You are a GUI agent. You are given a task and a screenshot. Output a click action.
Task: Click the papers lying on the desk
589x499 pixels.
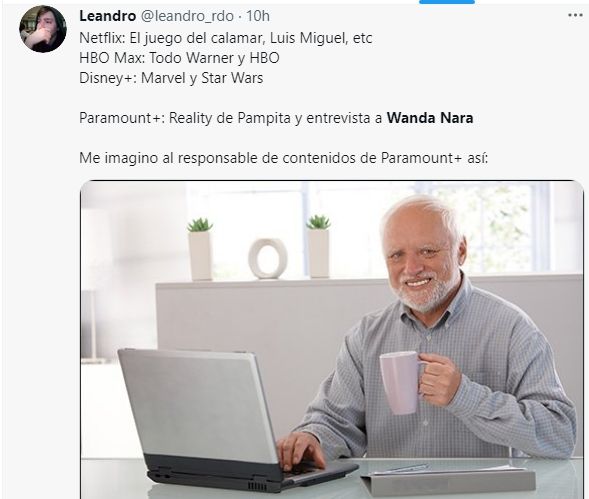(x=447, y=478)
